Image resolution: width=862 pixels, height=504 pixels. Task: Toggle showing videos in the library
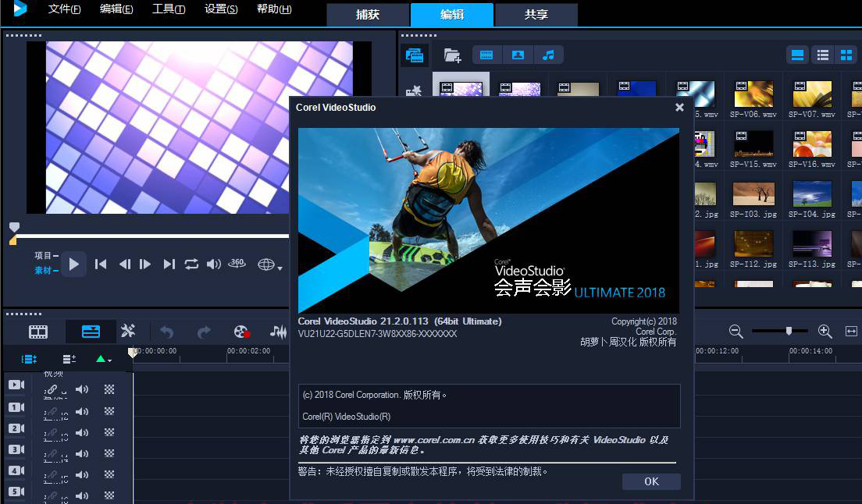(486, 55)
